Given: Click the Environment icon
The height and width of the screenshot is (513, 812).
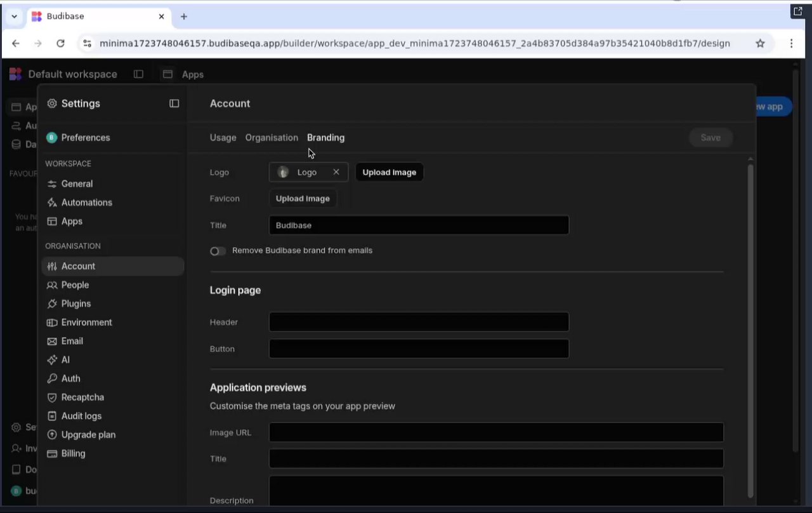Looking at the screenshot, I should point(52,323).
